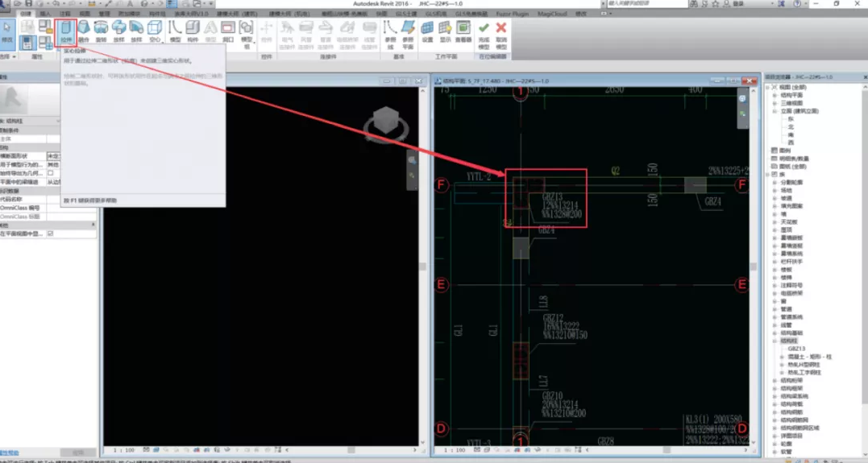Click the search box in the title bar
This screenshot has height=463, width=868.
pos(647,4)
